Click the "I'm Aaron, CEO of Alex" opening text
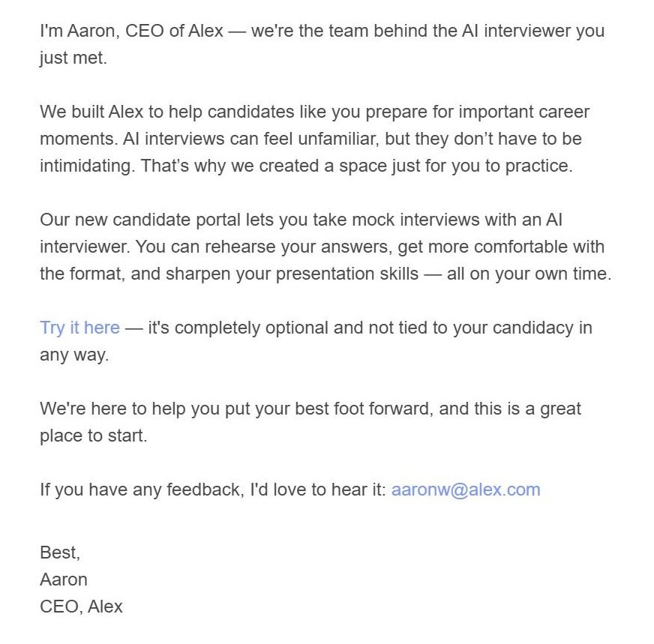This screenshot has width=654, height=644. point(131,31)
